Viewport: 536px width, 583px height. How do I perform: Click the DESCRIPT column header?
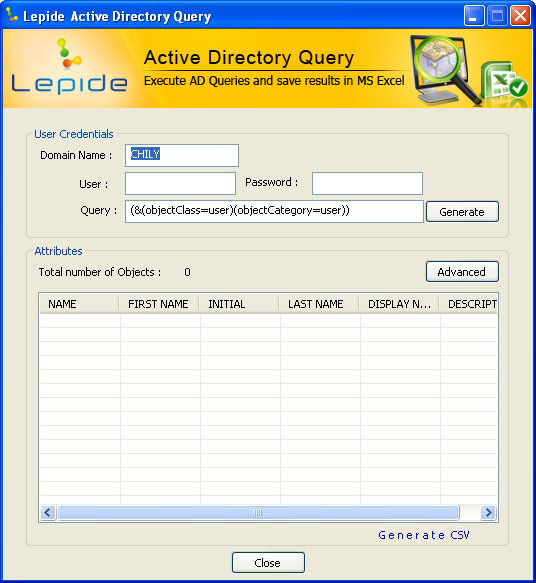click(x=468, y=304)
